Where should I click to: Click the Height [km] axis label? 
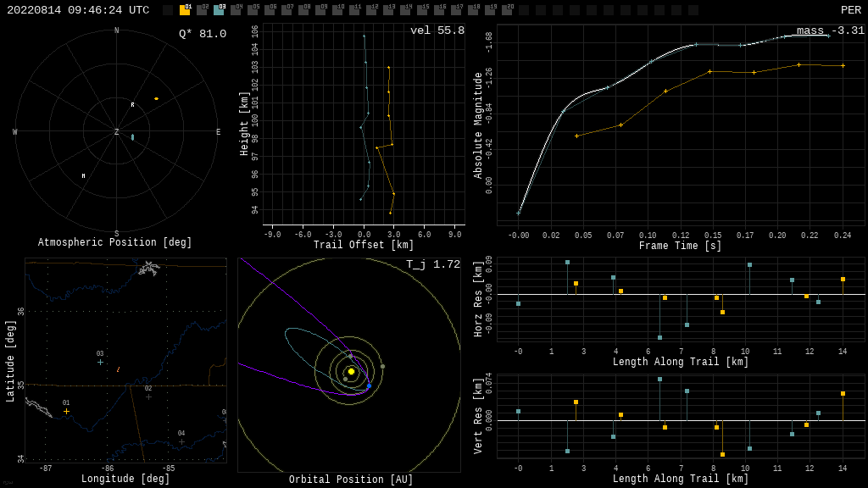click(x=244, y=124)
